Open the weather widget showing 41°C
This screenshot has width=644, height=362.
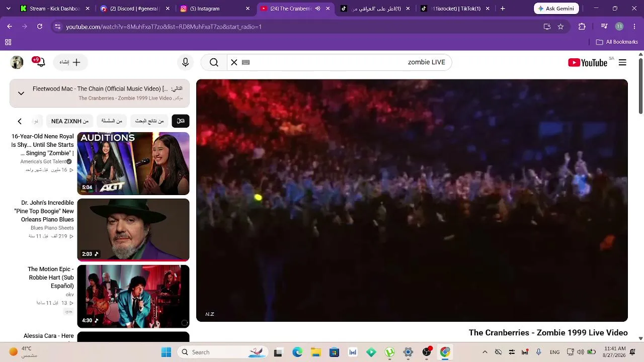(x=24, y=352)
